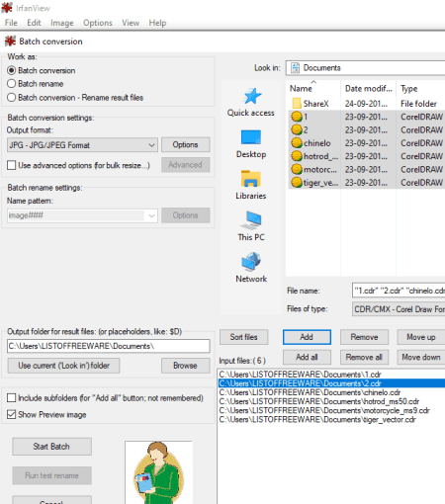Open Quick access location

251,103
